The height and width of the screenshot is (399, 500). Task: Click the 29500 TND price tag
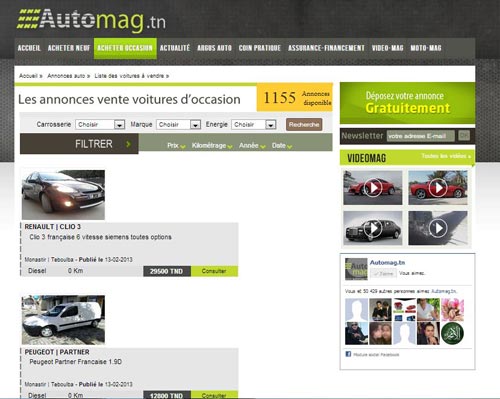pos(167,271)
